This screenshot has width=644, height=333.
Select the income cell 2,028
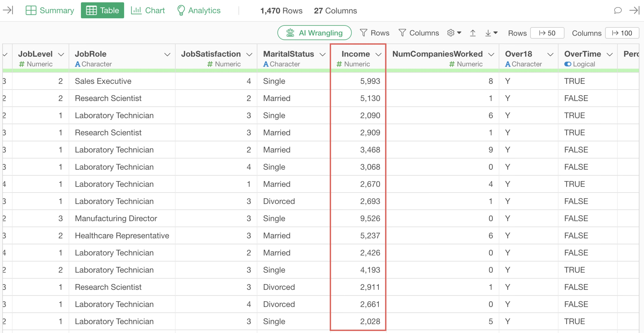point(358,321)
